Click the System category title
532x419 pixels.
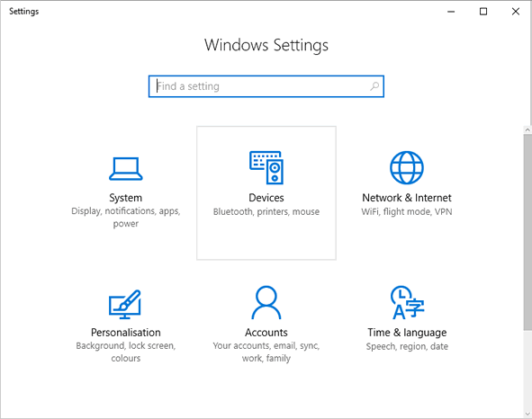125,198
